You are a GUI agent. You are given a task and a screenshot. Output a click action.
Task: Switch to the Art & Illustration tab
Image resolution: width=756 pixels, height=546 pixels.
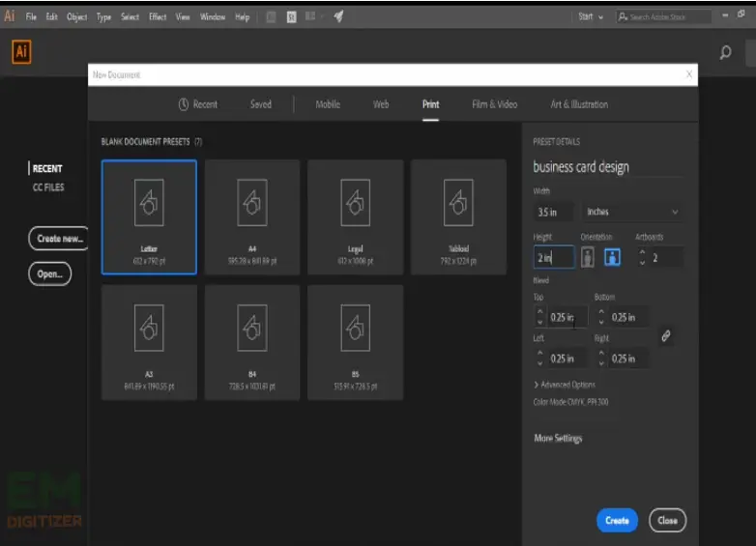click(x=579, y=104)
